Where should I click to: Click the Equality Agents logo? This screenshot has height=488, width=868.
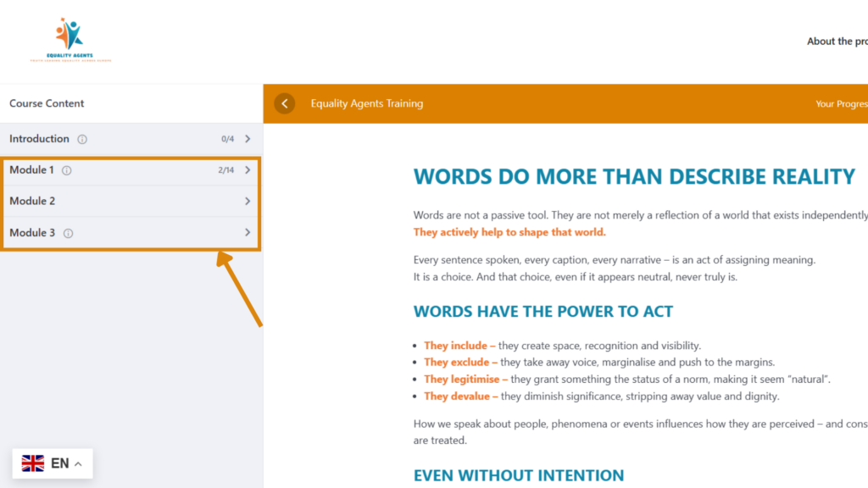coord(70,40)
